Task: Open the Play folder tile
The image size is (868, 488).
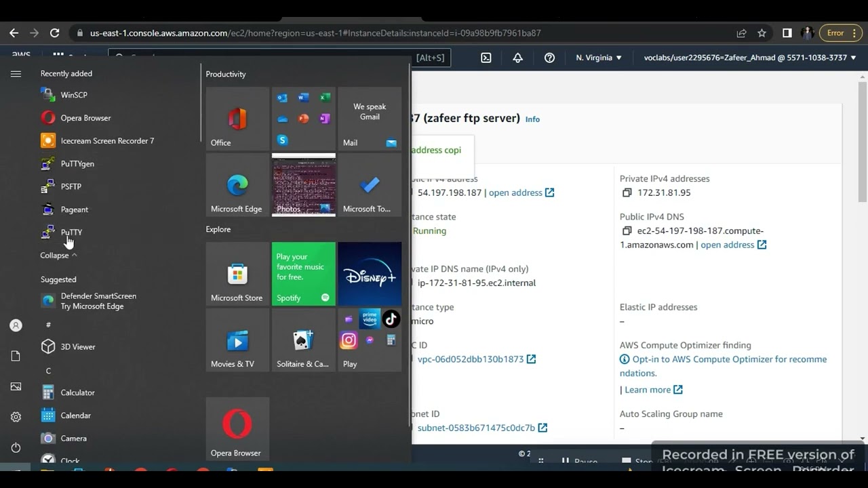Action: 370,340
